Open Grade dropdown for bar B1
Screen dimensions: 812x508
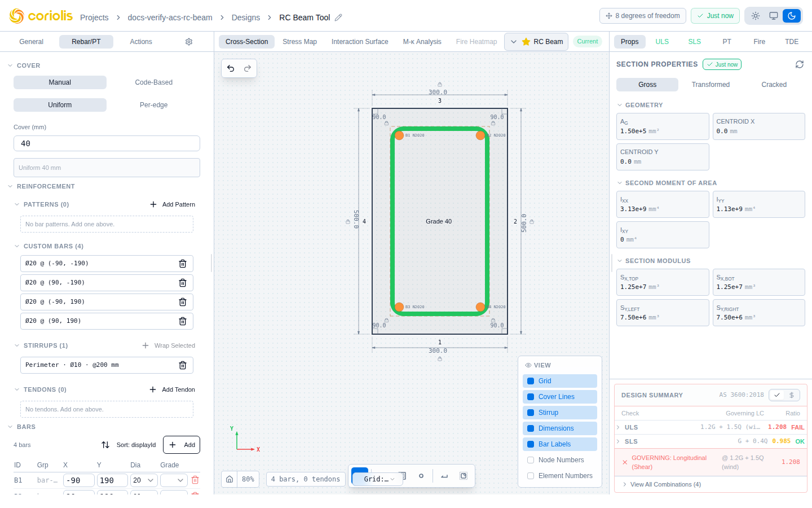tap(174, 480)
